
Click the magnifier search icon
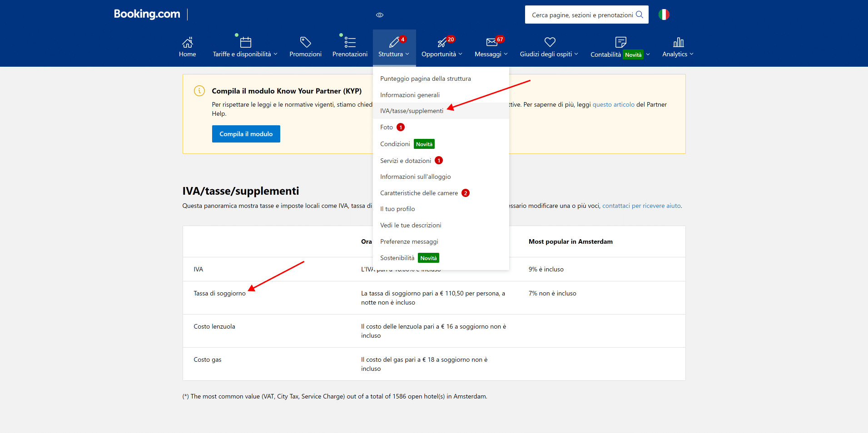pos(639,15)
